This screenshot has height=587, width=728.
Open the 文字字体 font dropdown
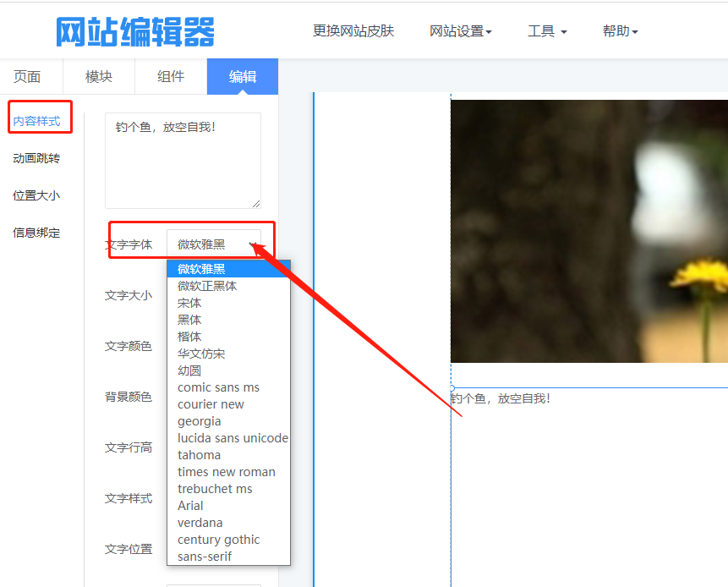coord(214,244)
